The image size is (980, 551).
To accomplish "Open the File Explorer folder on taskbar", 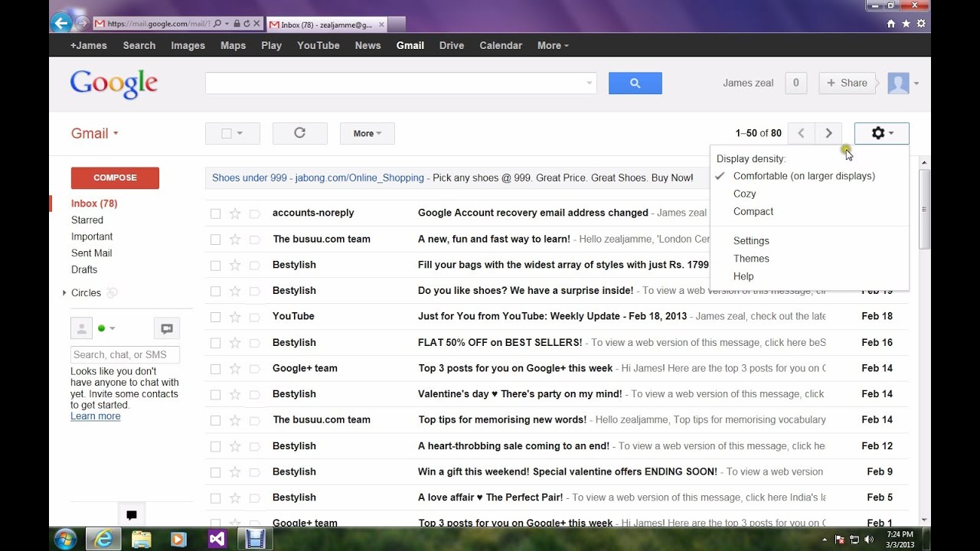I will pyautogui.click(x=141, y=540).
